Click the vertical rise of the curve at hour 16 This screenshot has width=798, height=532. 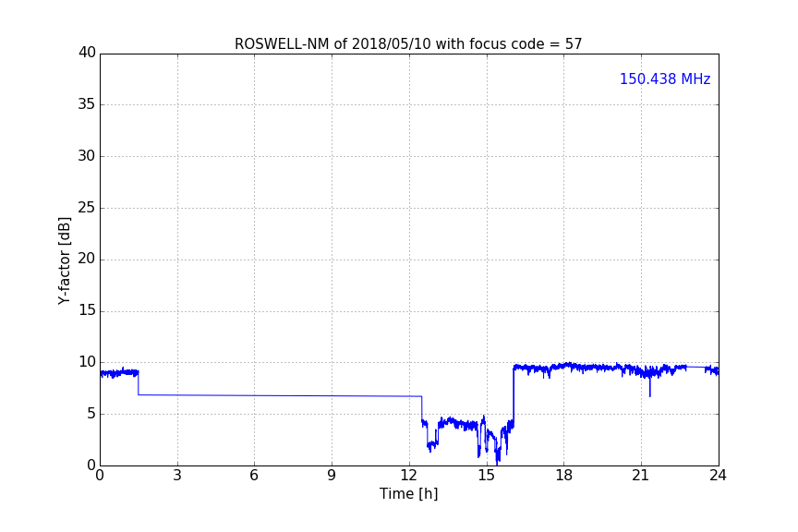(x=514, y=394)
